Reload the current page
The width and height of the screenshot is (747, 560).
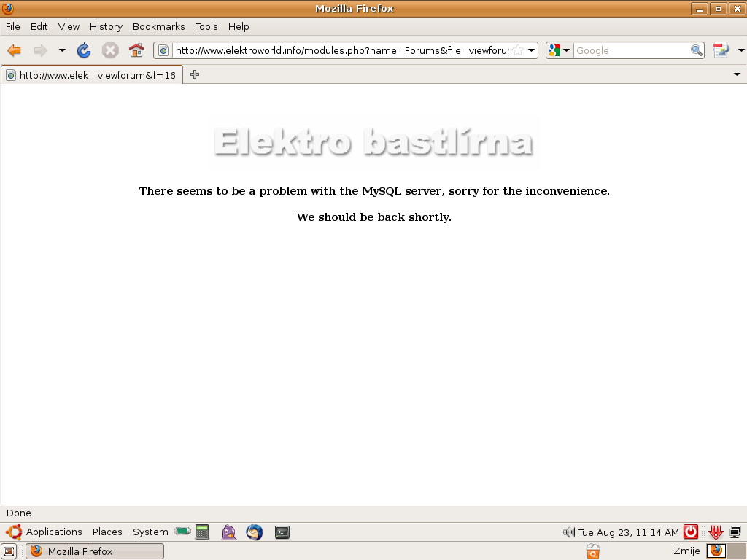[84, 50]
